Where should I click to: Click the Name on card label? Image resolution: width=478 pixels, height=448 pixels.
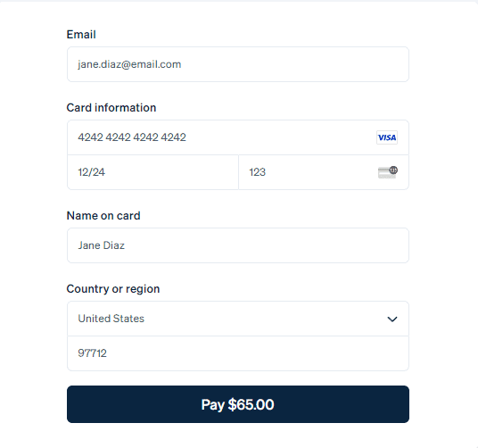click(103, 216)
